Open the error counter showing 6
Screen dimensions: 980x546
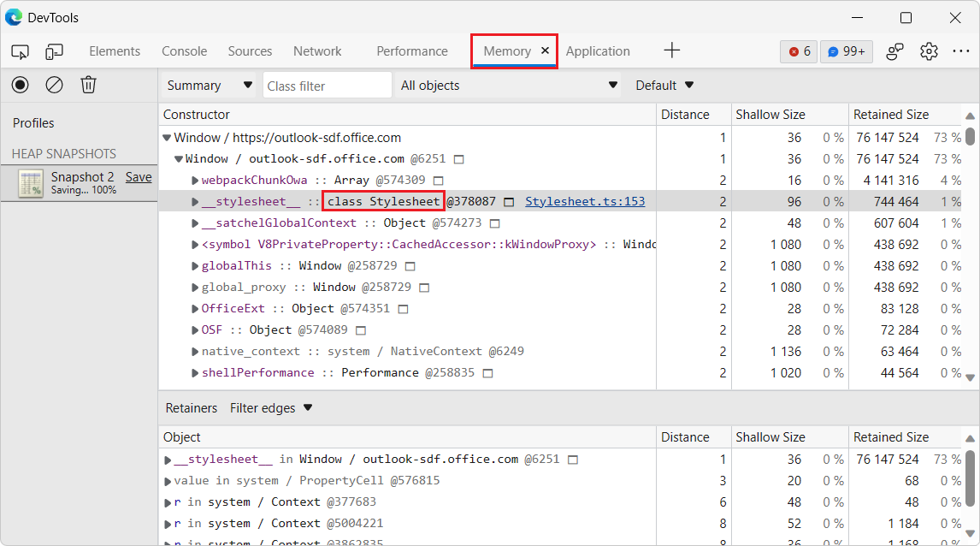click(x=798, y=51)
